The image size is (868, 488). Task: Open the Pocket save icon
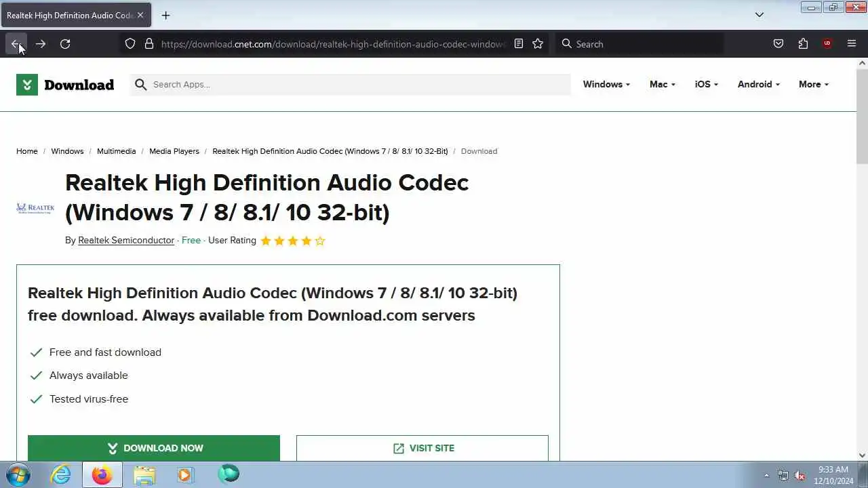pyautogui.click(x=778, y=44)
